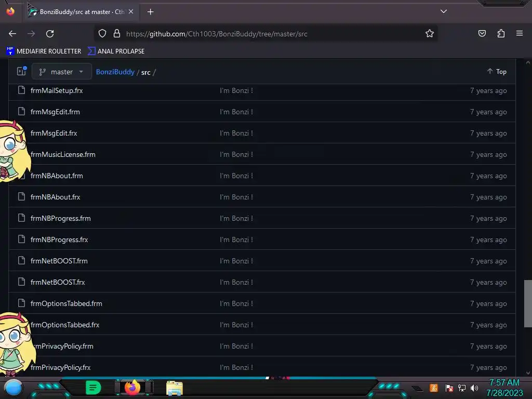The height and width of the screenshot is (399, 532).
Task: Open a new browser tab
Action: click(x=150, y=12)
